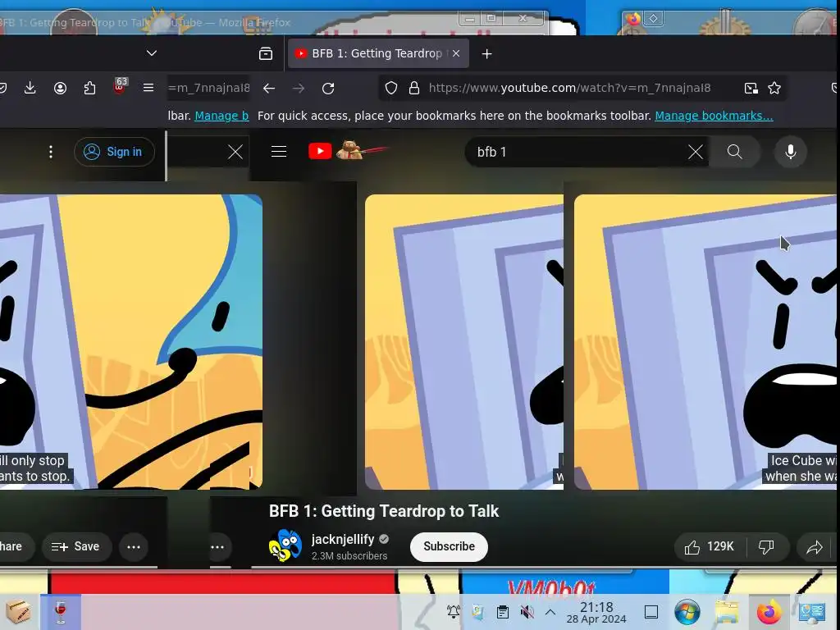View site security lock icon

[414, 88]
